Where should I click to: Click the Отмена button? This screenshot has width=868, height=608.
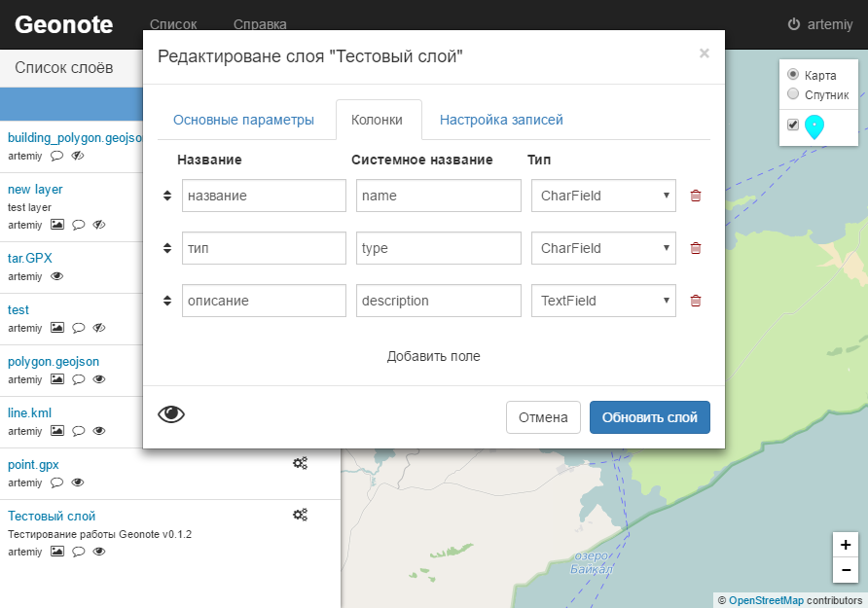click(543, 417)
